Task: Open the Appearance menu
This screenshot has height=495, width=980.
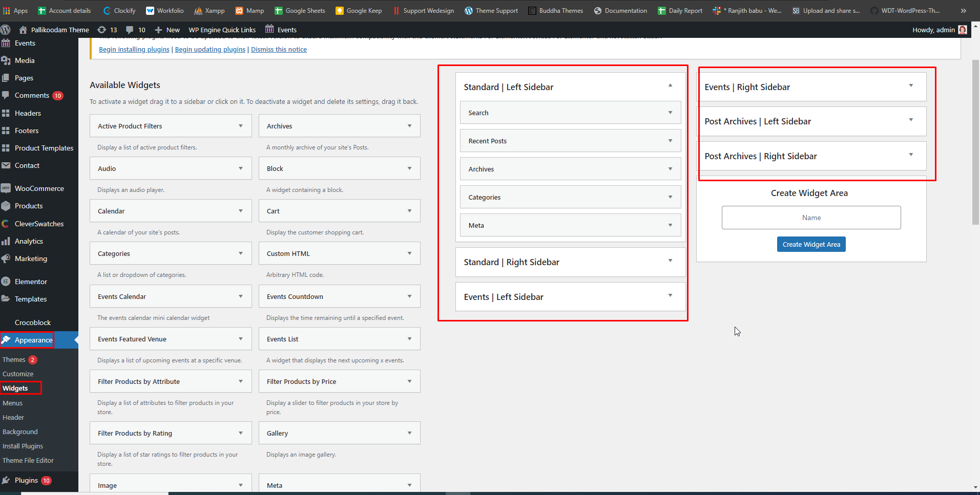Action: [33, 340]
